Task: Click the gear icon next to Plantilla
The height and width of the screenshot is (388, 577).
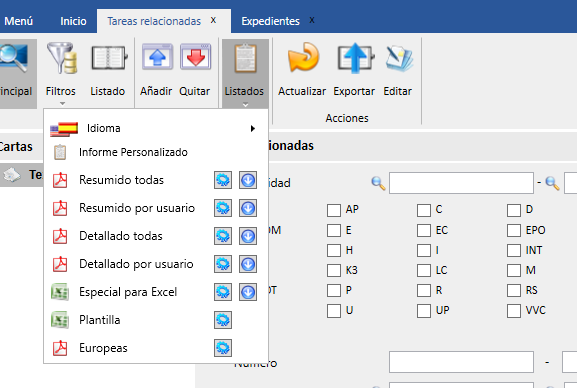Action: 223,320
